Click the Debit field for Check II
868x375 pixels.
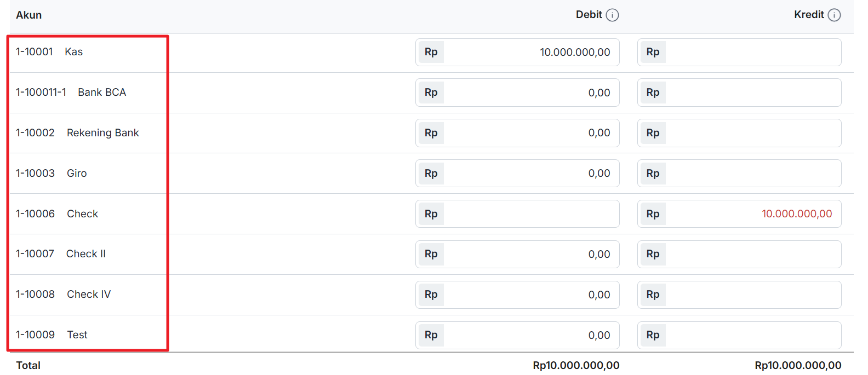click(x=530, y=255)
